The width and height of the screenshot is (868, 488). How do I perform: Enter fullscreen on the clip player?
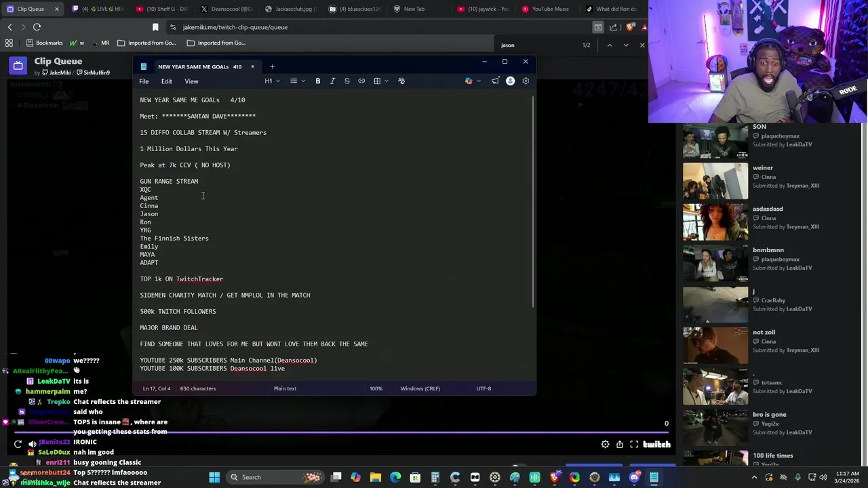click(634, 445)
